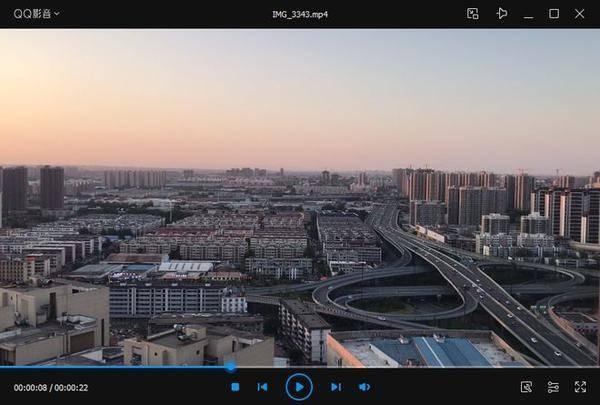Viewport: 600px width, 405px height.
Task: Close the QQ影音 player window
Action: point(579,14)
